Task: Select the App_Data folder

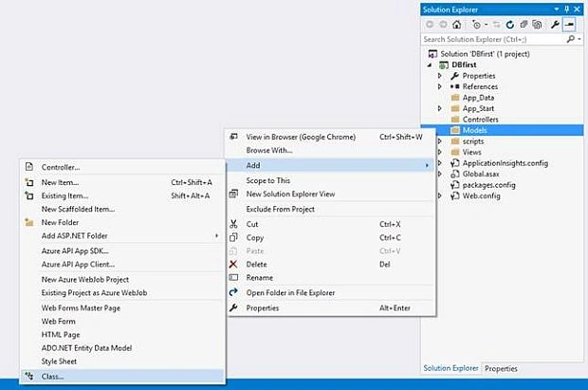Action: point(478,98)
